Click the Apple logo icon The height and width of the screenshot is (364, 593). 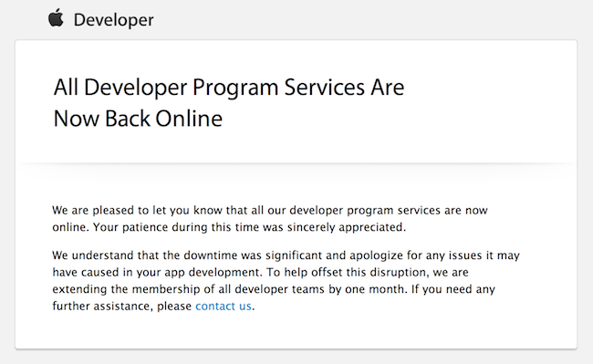[x=56, y=17]
